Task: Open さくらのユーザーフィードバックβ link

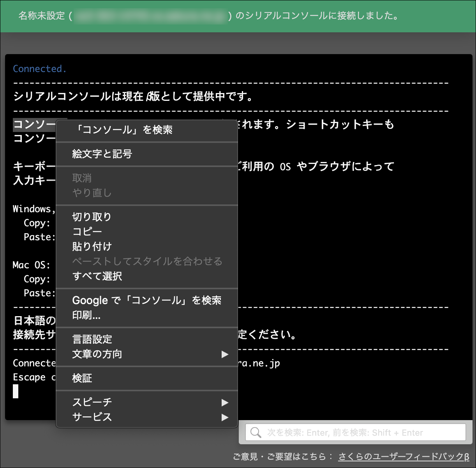Action: coord(404,456)
